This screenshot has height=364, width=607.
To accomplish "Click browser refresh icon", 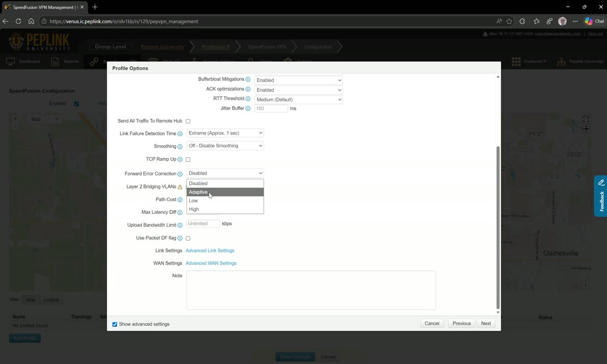I will (x=18, y=22).
